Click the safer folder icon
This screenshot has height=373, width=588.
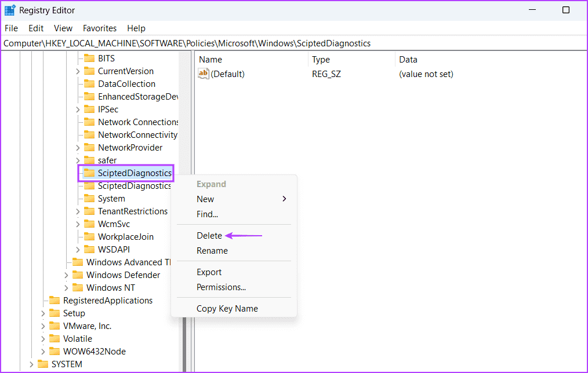point(89,160)
